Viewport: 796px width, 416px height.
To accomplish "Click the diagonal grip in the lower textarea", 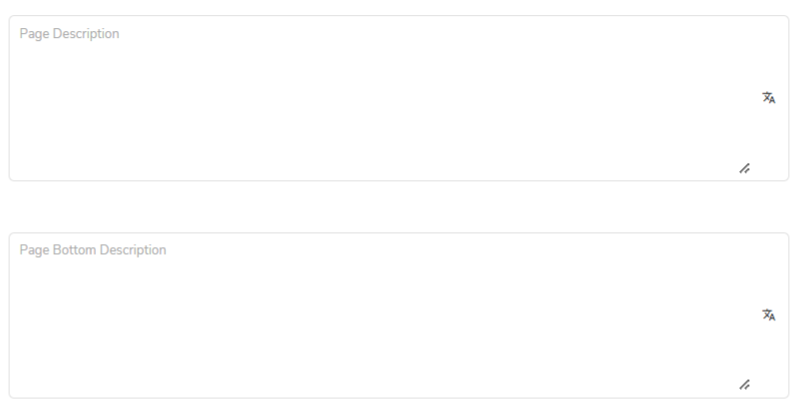I will (744, 385).
